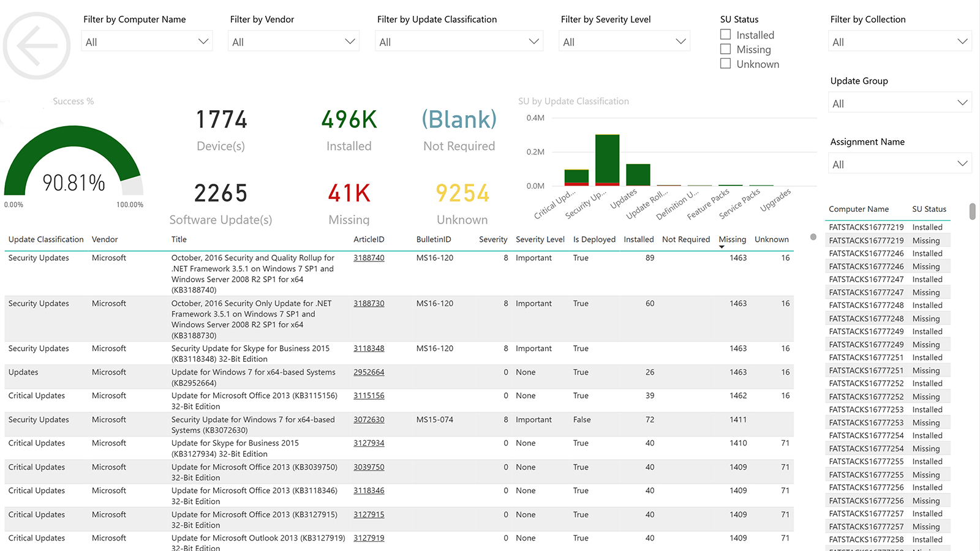The image size is (980, 551).
Task: Open ArticleID link 3115156
Action: [369, 395]
